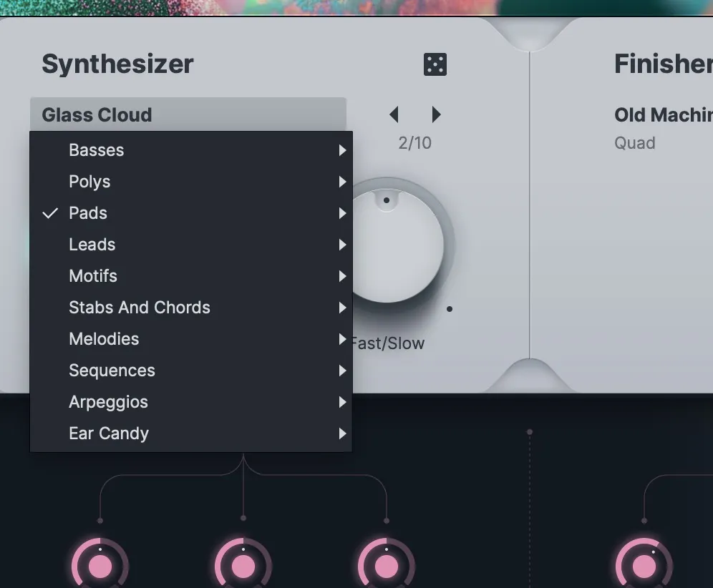This screenshot has width=713, height=588.
Task: Click the first pink synthesizer knob
Action: [x=100, y=567]
